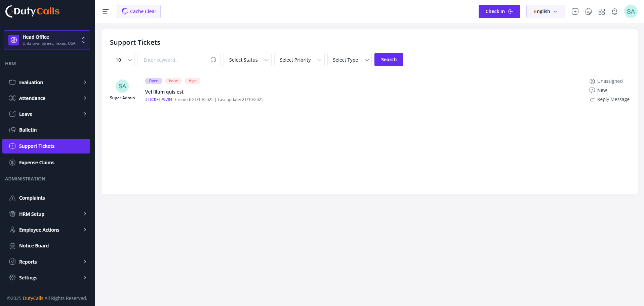
Task: Click the Head Office branch icon
Action: [14, 40]
